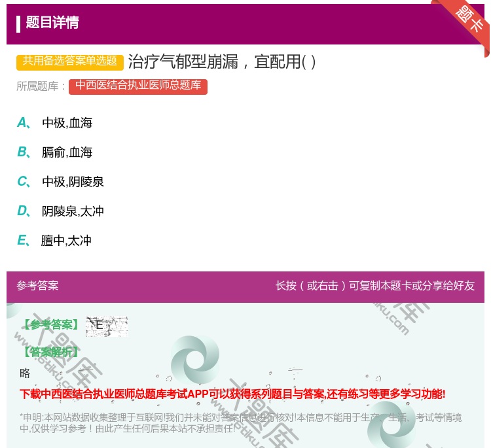Click the 所属题库 label
491x448 pixels.
click(x=41, y=86)
